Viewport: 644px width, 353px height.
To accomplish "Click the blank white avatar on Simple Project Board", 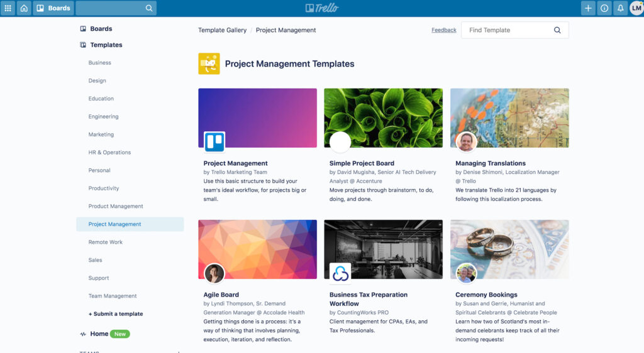I will click(340, 142).
